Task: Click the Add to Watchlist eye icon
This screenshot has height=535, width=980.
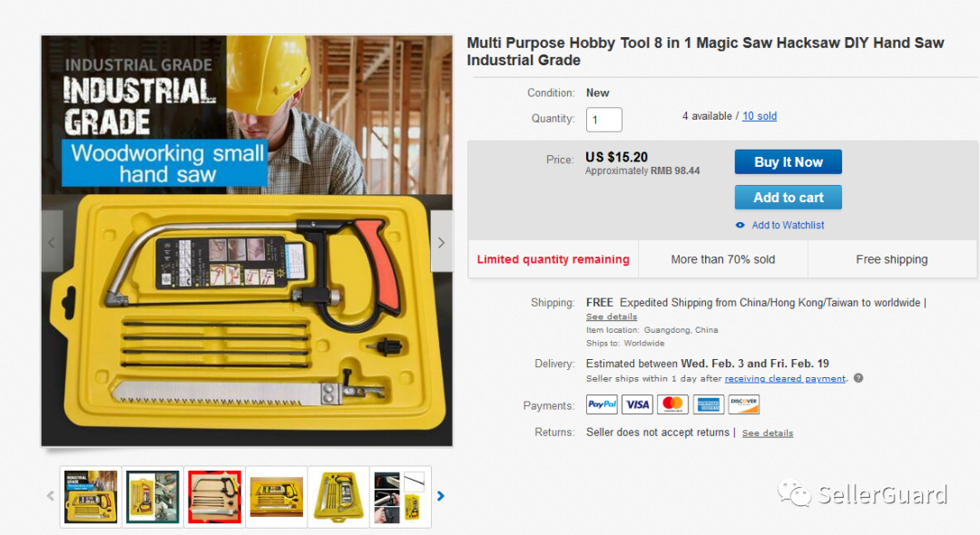Action: pos(740,226)
